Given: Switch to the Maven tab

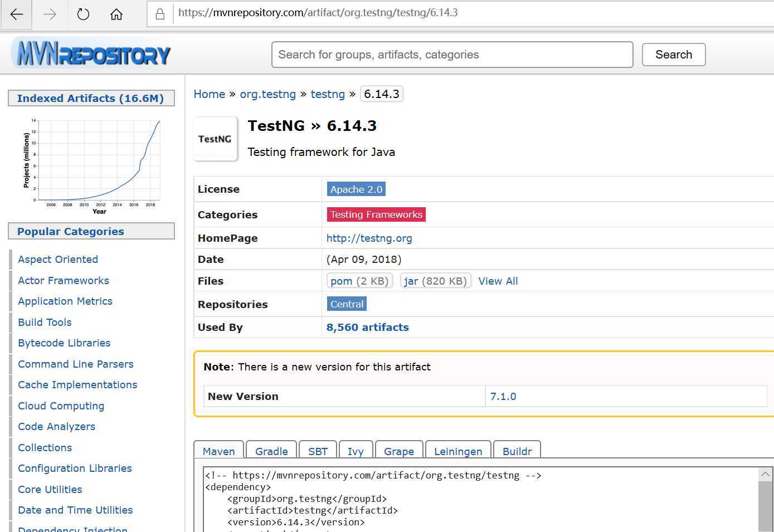Looking at the screenshot, I should (218, 451).
